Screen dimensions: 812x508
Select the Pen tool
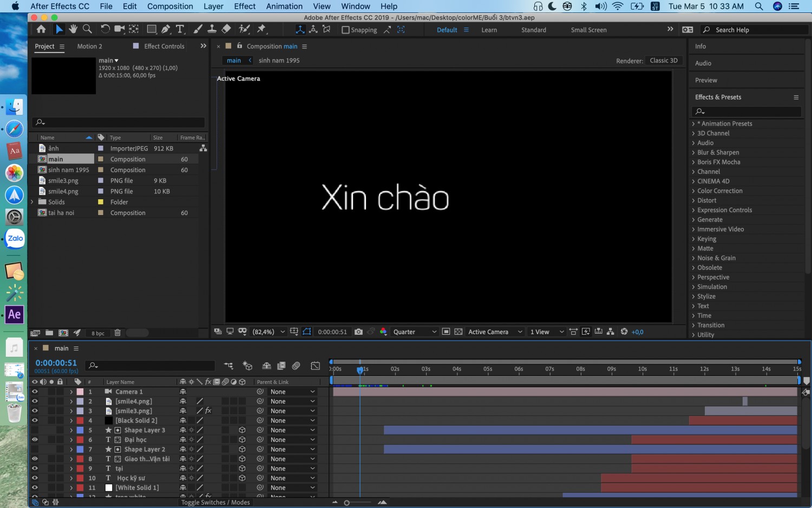click(166, 29)
